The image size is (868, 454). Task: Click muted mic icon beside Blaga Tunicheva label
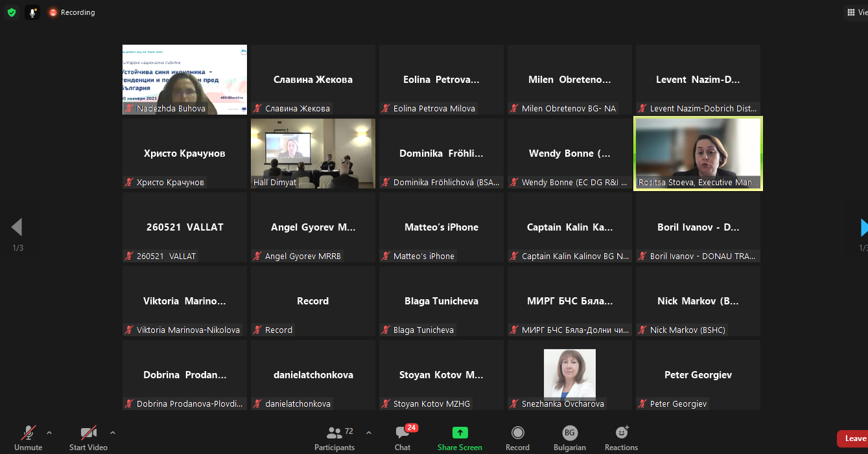pyautogui.click(x=386, y=330)
